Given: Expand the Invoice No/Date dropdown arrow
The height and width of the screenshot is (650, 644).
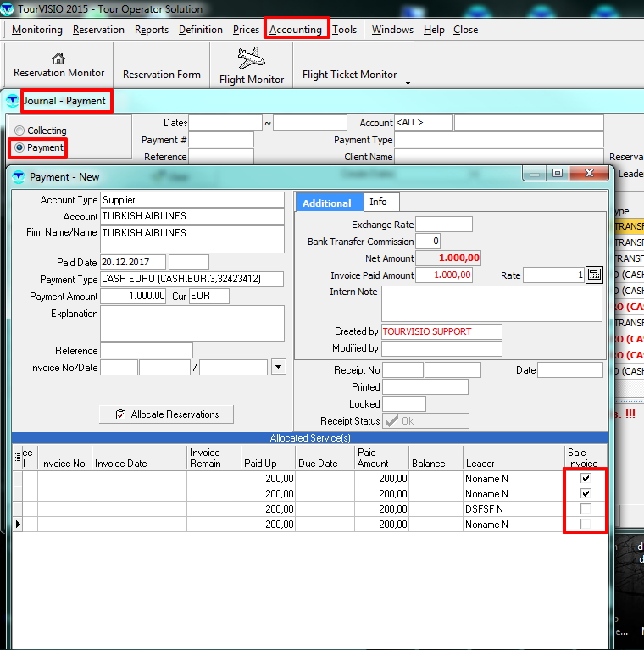Looking at the screenshot, I should [279, 367].
